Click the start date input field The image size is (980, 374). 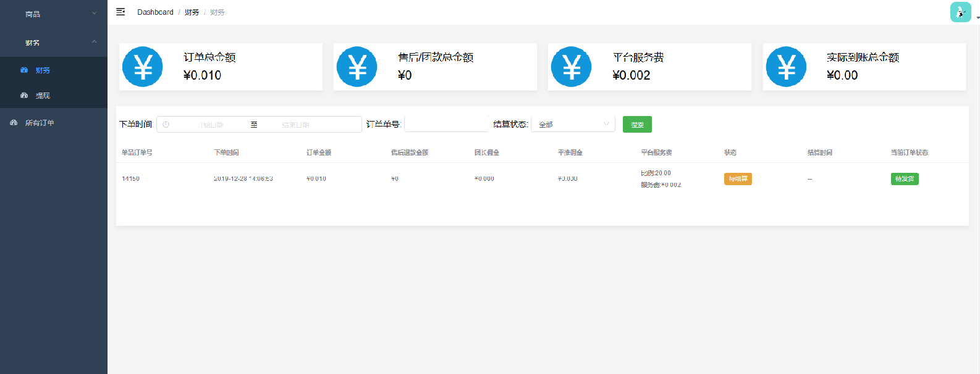click(211, 125)
